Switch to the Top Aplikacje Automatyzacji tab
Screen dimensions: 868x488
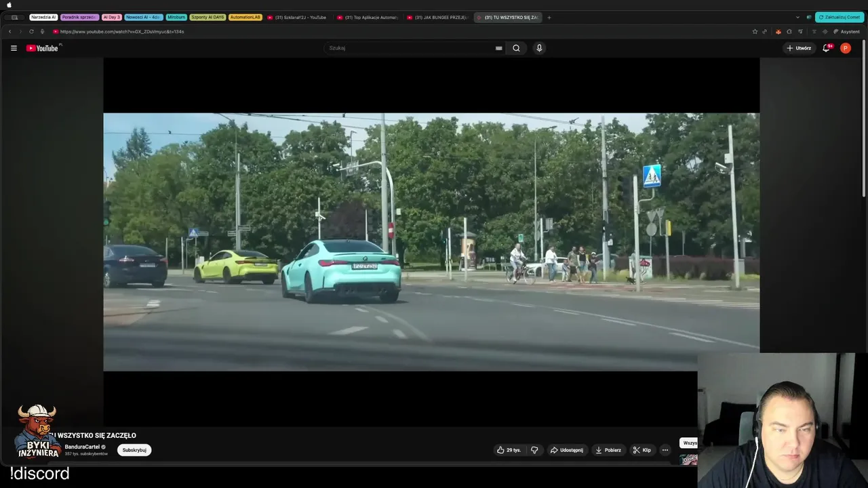368,17
